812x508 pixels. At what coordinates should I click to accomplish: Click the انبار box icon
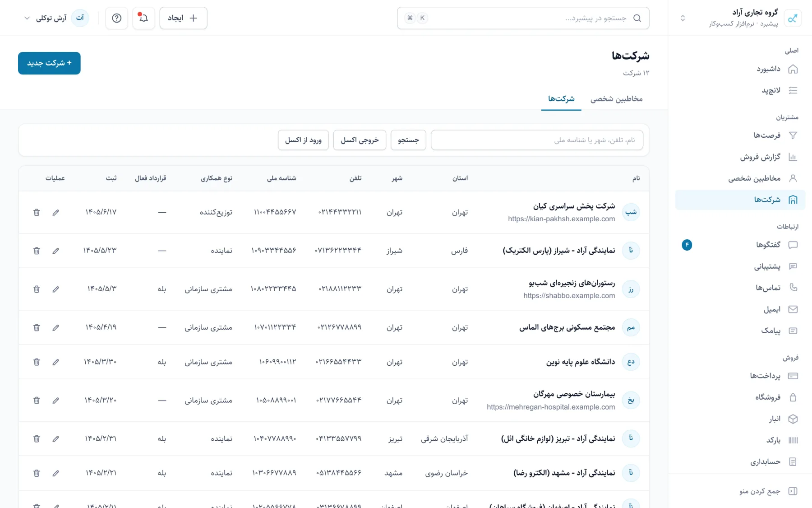pos(793,419)
